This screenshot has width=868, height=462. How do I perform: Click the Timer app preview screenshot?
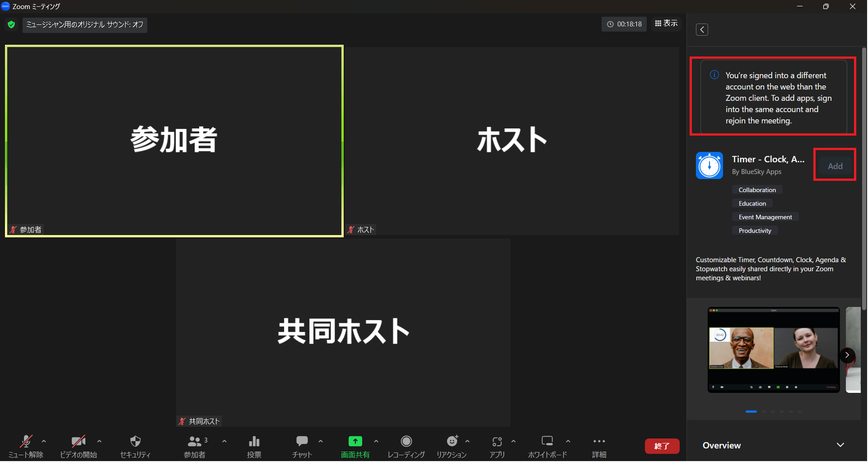[773, 350]
